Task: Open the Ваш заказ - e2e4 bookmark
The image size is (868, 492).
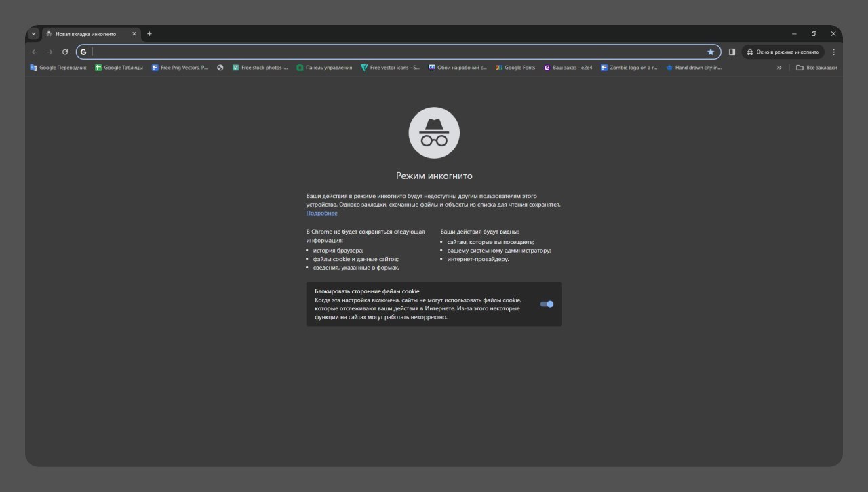Action: pyautogui.click(x=570, y=67)
